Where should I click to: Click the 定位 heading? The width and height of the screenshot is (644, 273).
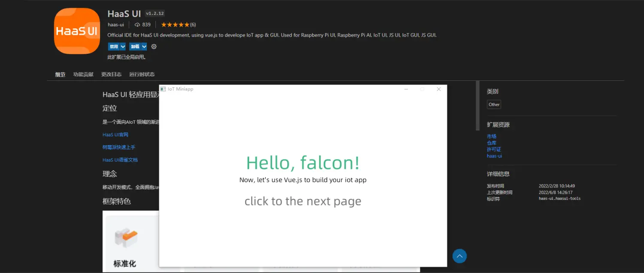coord(109,108)
